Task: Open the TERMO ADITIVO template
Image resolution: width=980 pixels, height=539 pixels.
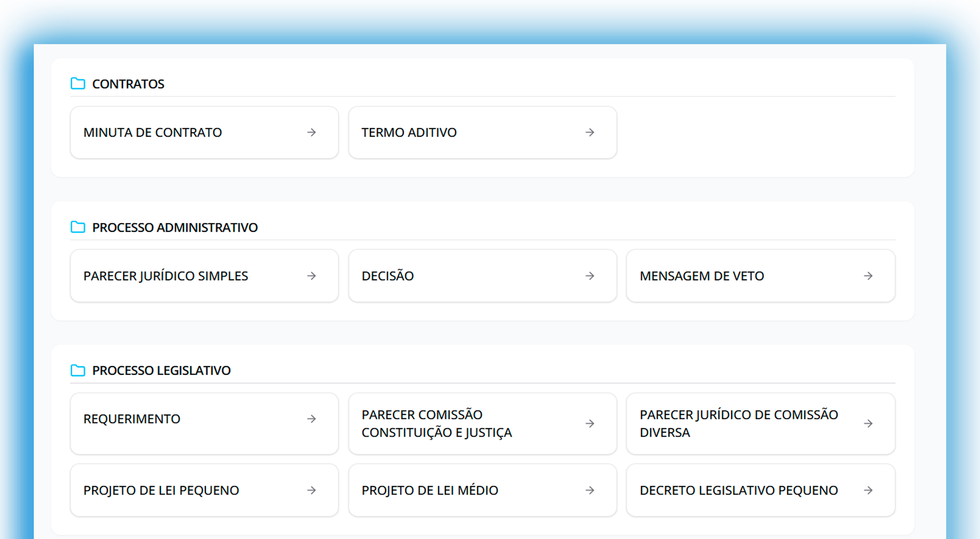Action: click(x=482, y=132)
